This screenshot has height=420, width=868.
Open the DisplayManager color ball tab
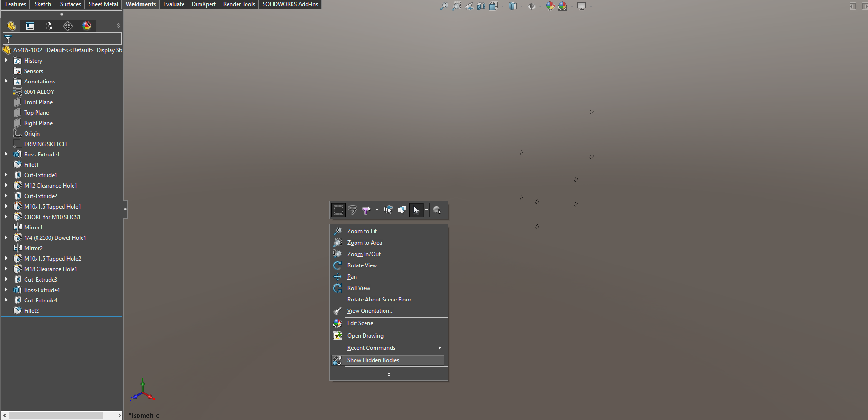pyautogui.click(x=87, y=26)
